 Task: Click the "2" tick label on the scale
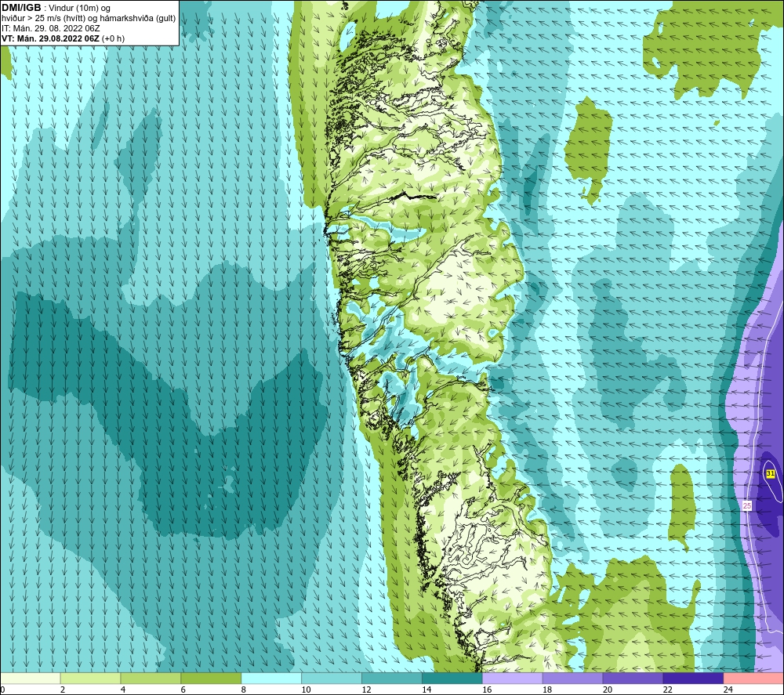[x=63, y=690]
